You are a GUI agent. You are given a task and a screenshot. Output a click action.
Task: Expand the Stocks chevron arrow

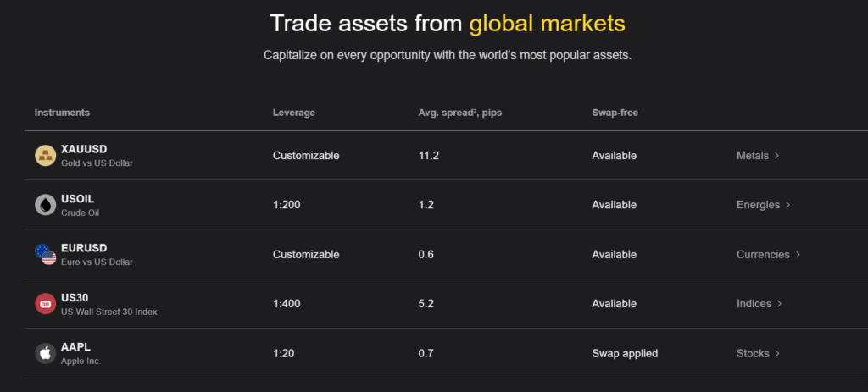point(777,354)
